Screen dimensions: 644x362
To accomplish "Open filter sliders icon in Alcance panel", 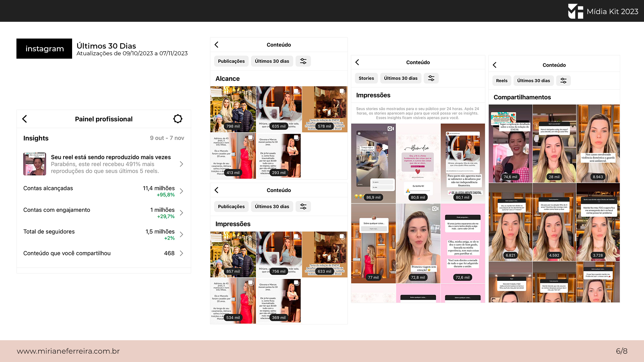I will coord(303,61).
